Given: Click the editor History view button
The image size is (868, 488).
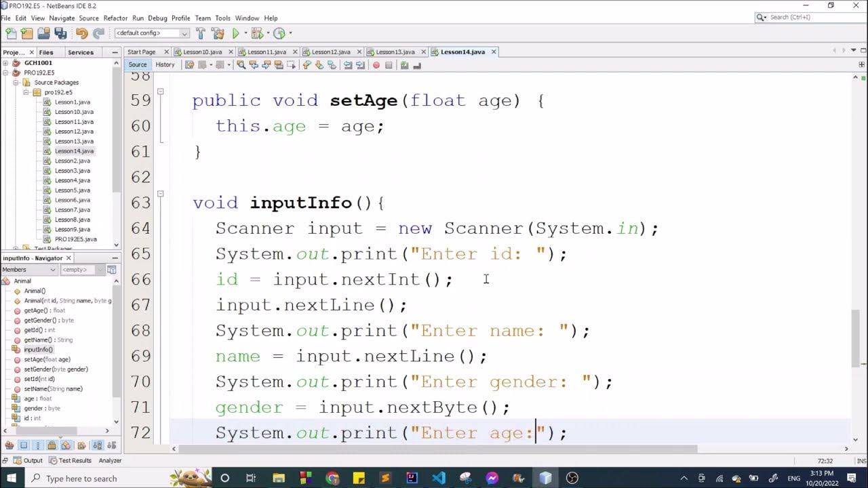Looking at the screenshot, I should point(165,65).
